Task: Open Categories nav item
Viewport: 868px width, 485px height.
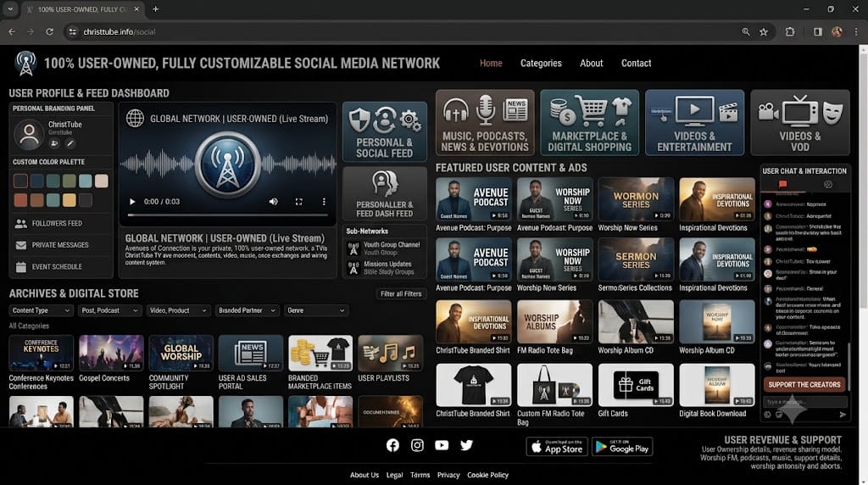Action: 541,63
